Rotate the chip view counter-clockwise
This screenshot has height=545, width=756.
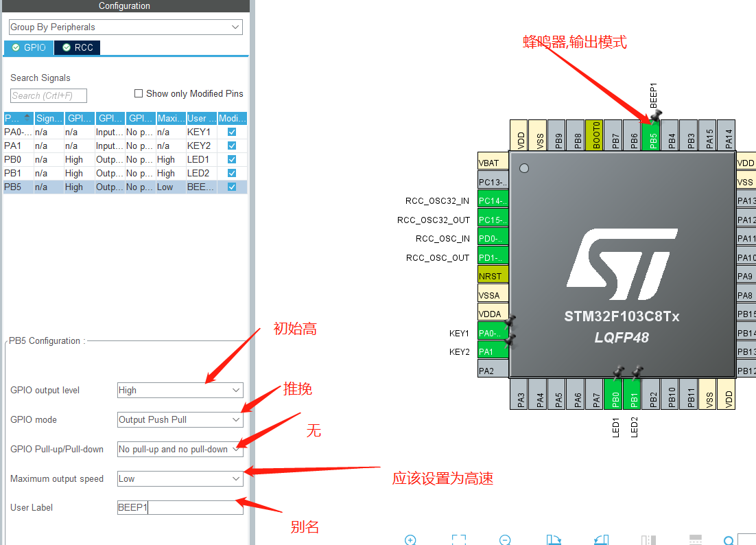601,540
